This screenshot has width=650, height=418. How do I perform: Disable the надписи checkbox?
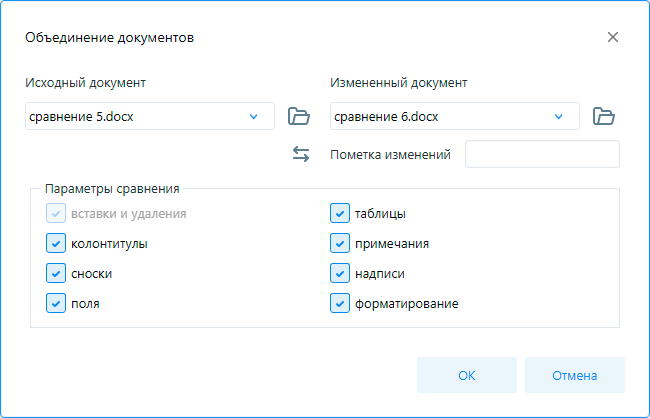click(339, 273)
